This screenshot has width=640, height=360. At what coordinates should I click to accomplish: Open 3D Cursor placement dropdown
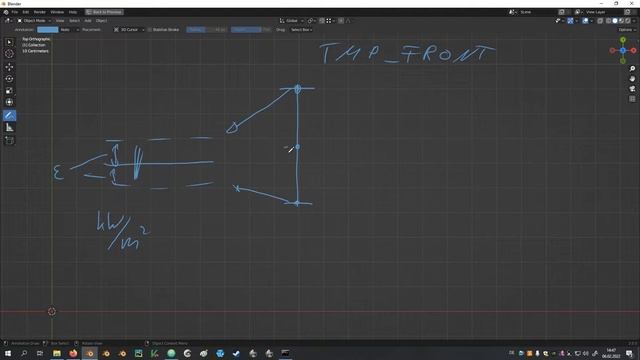click(129, 30)
